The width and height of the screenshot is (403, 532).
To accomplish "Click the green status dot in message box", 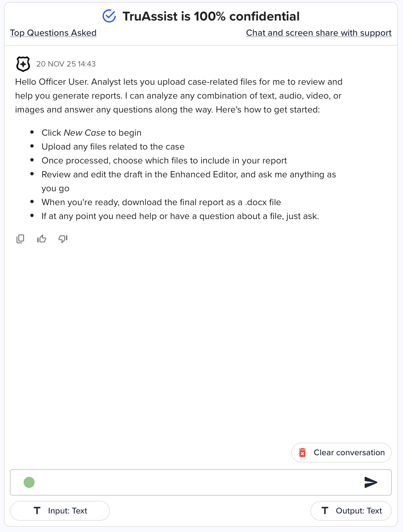I will (29, 482).
